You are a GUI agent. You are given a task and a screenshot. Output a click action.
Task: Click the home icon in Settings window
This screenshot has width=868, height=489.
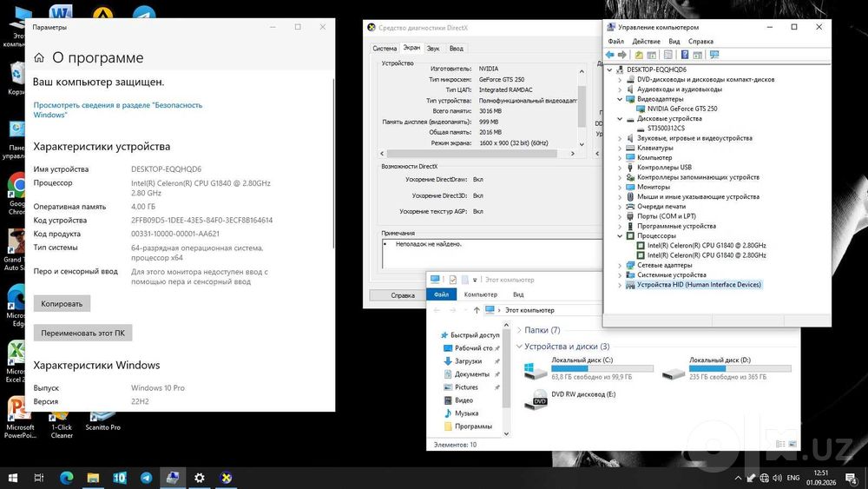39,57
